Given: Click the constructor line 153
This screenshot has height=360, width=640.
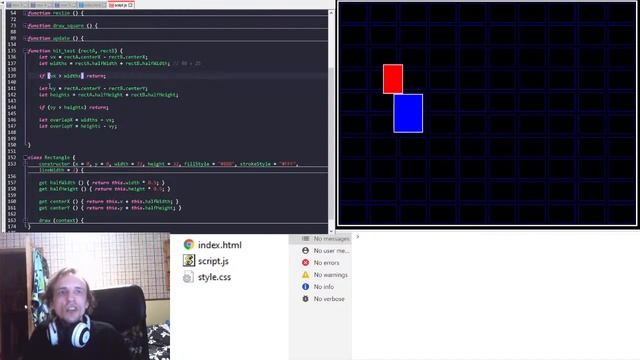Looking at the screenshot, I should (x=169, y=164).
